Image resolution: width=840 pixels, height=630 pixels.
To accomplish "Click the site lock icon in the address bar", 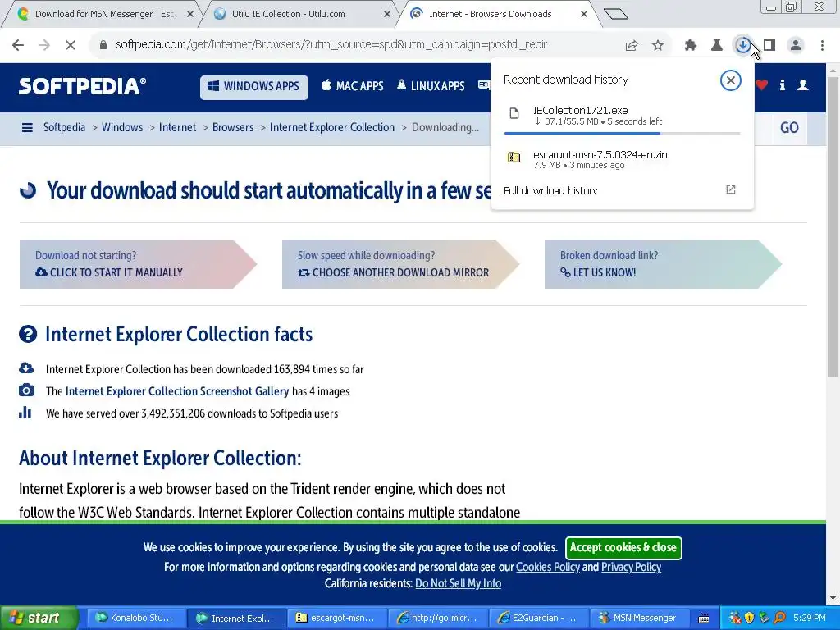I will pos(103,45).
